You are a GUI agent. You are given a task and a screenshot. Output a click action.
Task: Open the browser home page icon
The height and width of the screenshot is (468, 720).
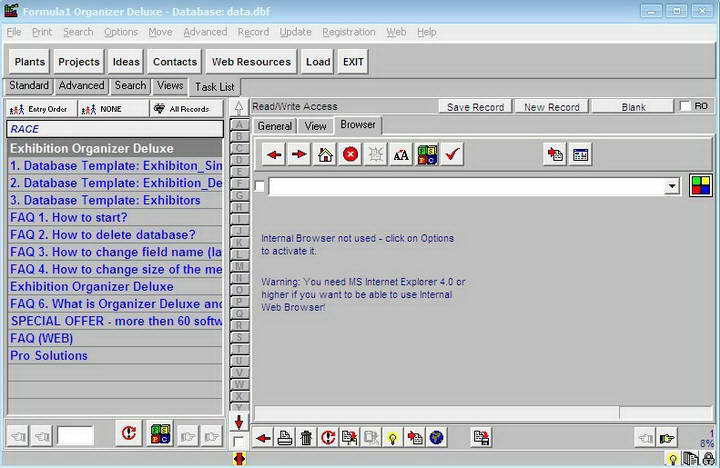pos(325,155)
